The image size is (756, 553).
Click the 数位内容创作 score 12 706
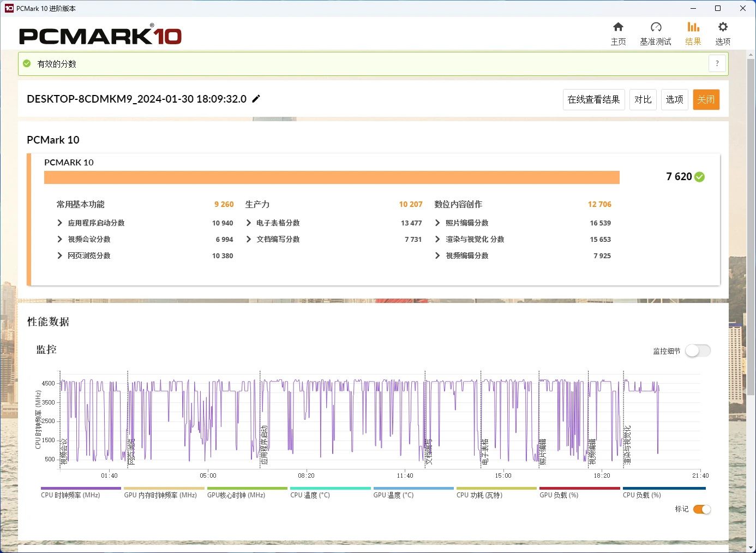click(599, 204)
